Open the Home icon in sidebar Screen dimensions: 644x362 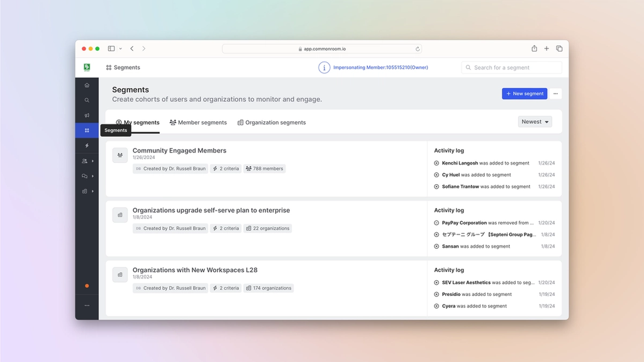click(x=87, y=85)
